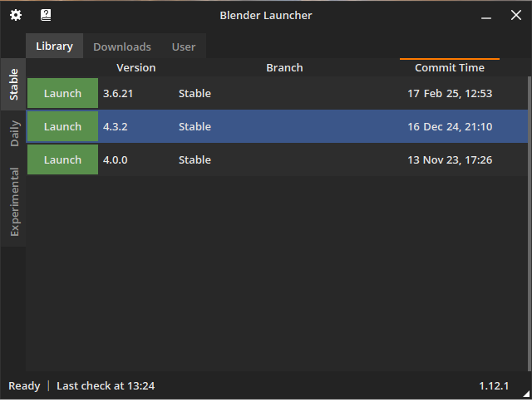This screenshot has width=532, height=402.
Task: Click the launcher version 1.12.1 label
Action: click(x=494, y=386)
